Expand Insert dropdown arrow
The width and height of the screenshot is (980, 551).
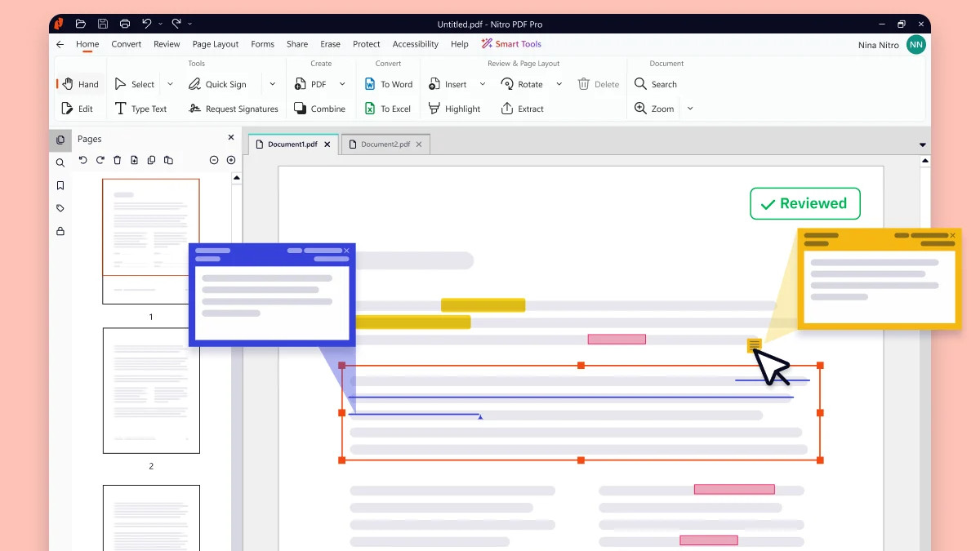pyautogui.click(x=483, y=84)
